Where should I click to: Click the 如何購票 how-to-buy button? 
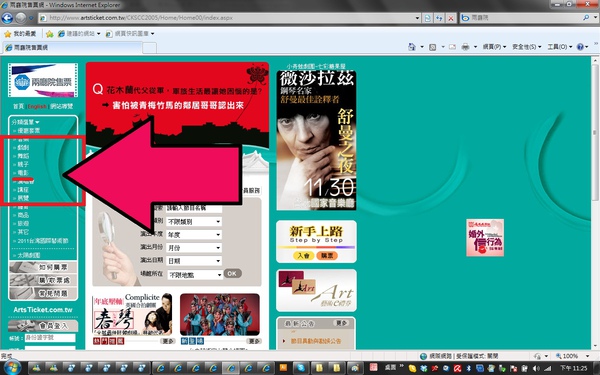43,267
